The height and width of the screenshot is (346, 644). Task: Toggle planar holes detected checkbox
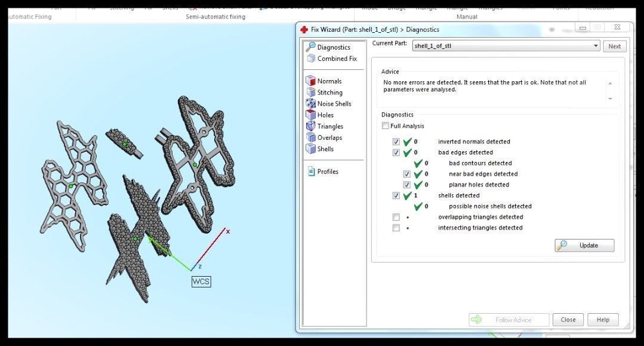click(x=406, y=185)
